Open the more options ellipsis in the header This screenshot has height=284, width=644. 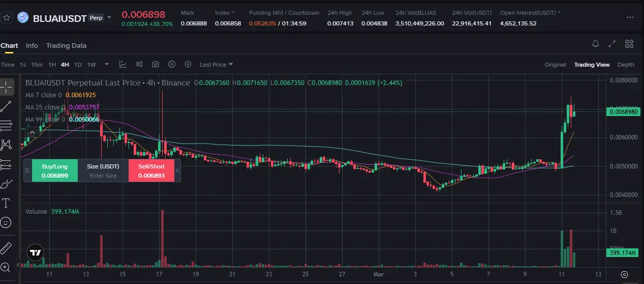point(630,18)
